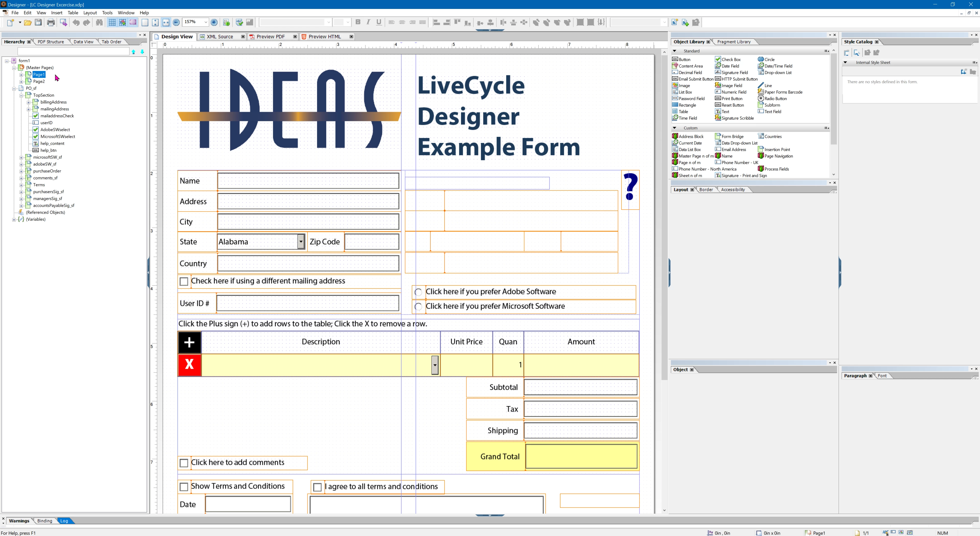
Task: Tick the agree to all terms checkbox
Action: click(x=317, y=487)
